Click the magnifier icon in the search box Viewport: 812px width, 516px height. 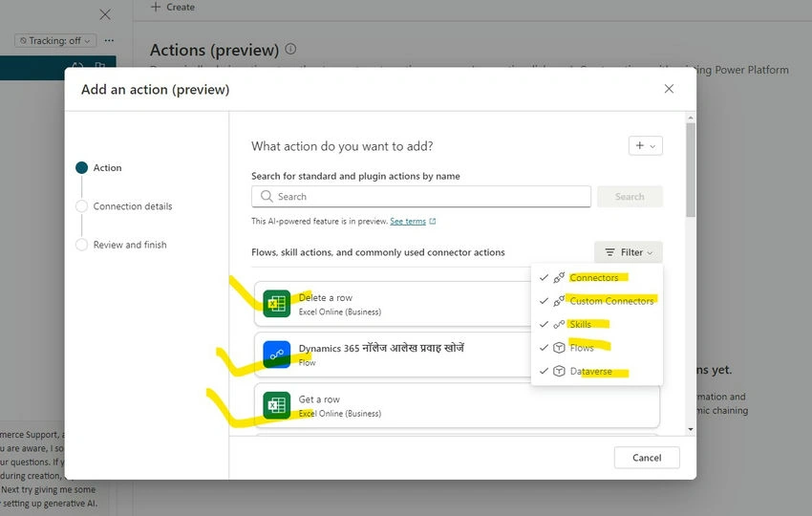[x=267, y=196]
